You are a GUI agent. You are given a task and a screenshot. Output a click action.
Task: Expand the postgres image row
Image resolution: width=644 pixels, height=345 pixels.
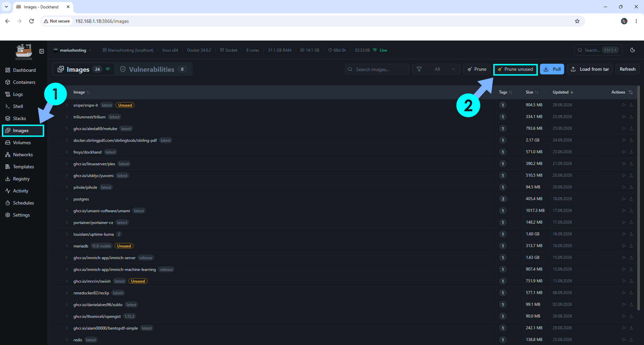(x=67, y=199)
